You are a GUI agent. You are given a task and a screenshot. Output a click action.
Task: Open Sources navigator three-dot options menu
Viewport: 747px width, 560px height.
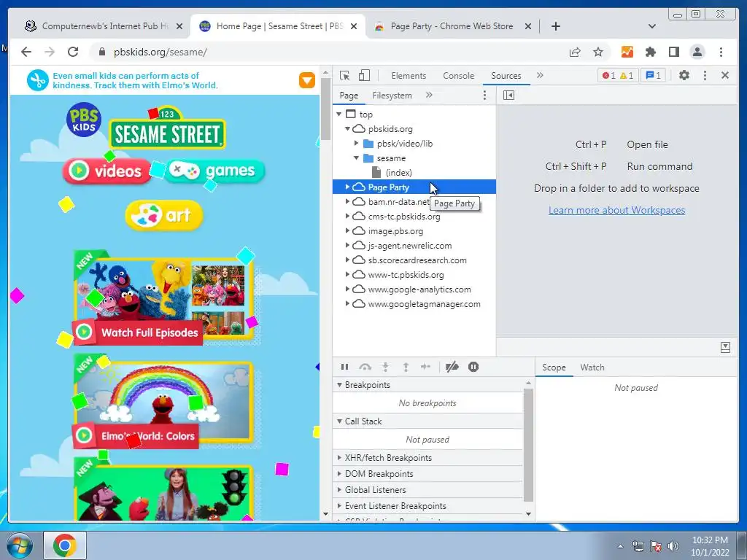click(x=484, y=96)
